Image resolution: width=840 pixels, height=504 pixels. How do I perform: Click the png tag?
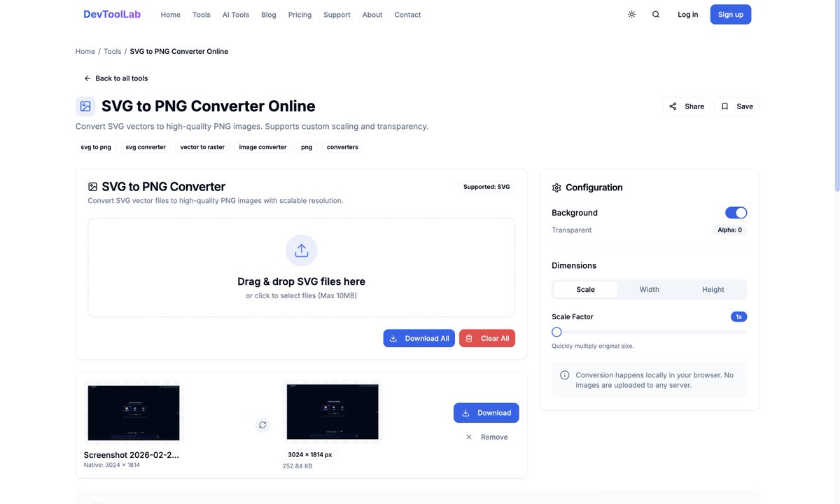[307, 147]
